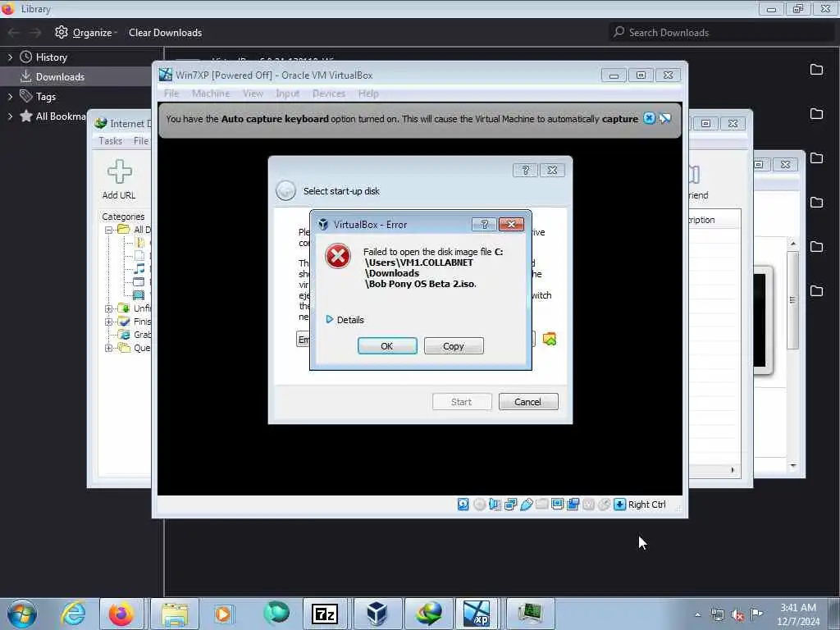Screen dimensions: 840x630
Task: Click the volume icon in system tray
Action: point(737,615)
